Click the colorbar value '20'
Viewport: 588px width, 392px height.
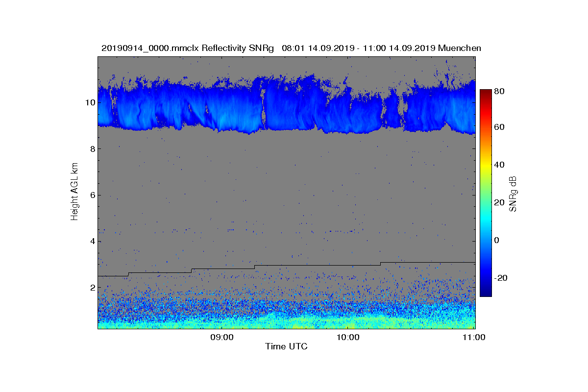tap(500, 202)
